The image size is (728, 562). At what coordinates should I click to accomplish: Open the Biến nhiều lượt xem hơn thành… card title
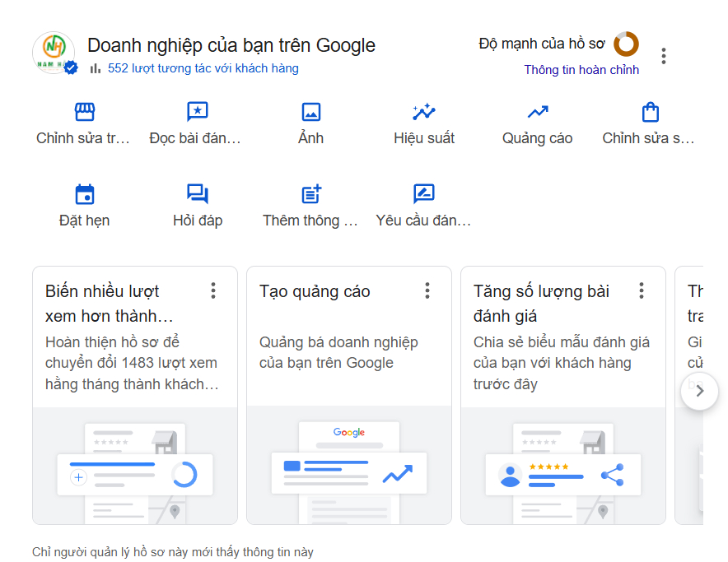click(109, 304)
